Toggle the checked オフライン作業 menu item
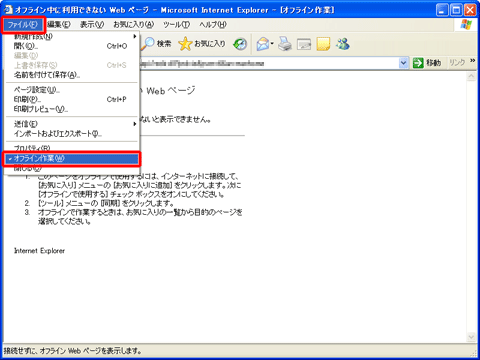This screenshot has width=480, height=360. click(x=72, y=159)
